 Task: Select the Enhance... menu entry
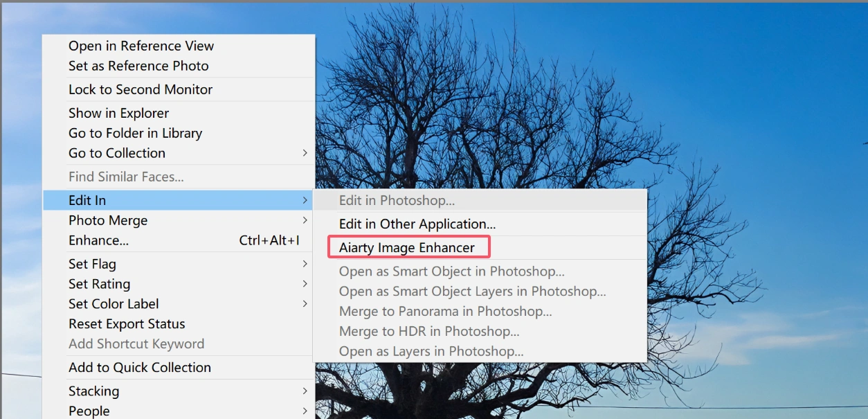[179, 240]
